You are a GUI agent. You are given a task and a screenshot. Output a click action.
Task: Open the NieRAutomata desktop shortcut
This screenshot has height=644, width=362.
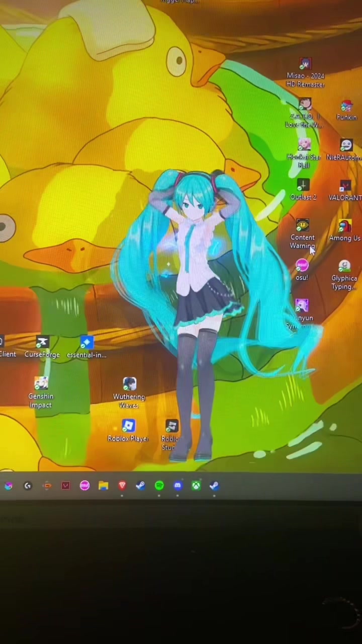[345, 150]
